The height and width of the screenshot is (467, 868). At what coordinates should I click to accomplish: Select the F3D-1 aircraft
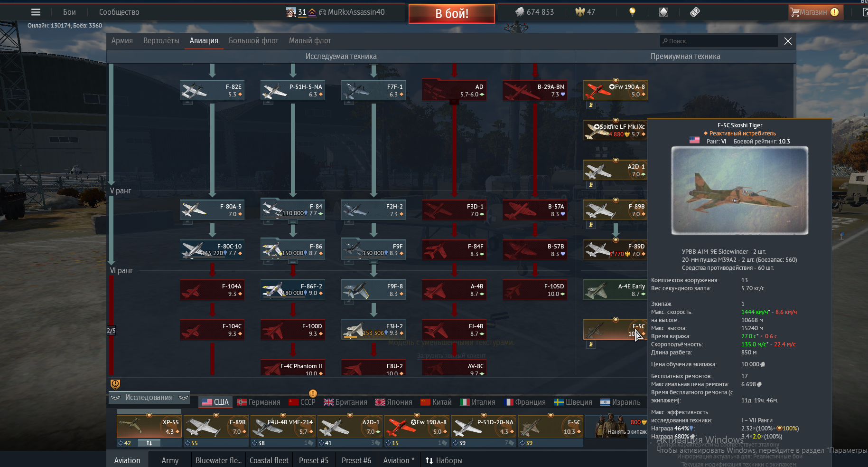454,210
